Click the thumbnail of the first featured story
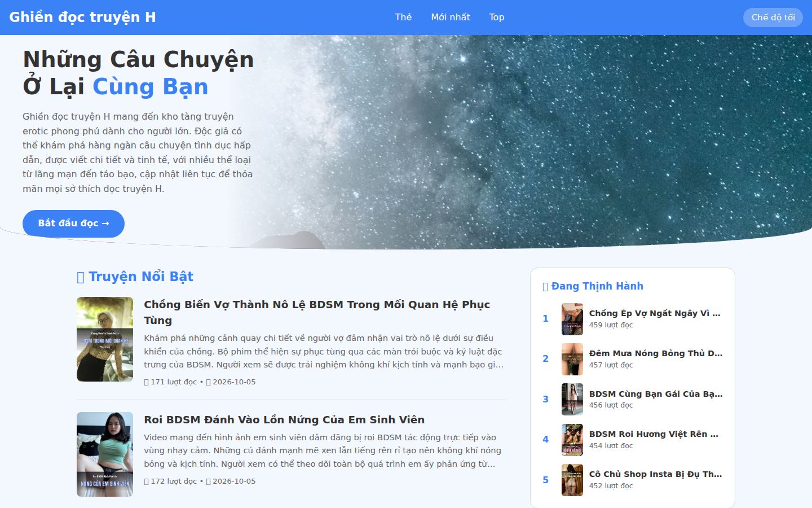The height and width of the screenshot is (508, 812). point(105,339)
